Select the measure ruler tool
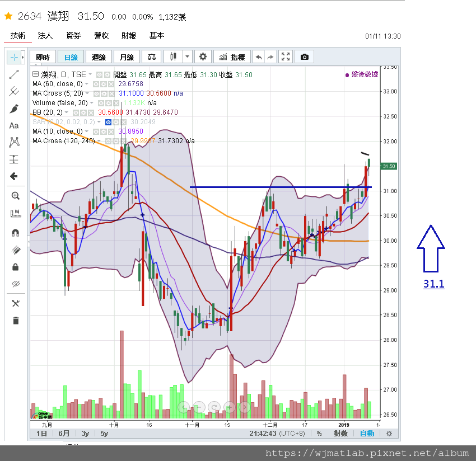 point(16,213)
